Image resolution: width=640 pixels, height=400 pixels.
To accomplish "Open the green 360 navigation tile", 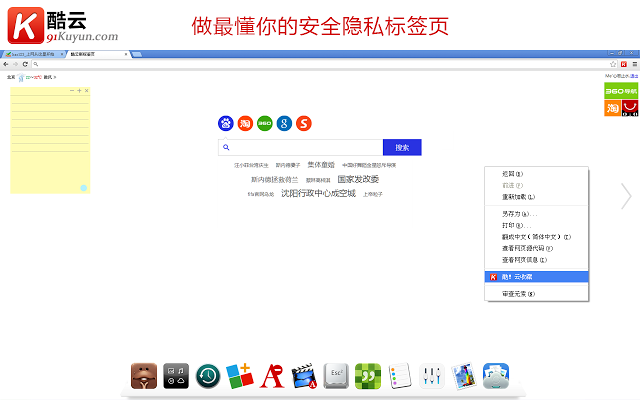I will pyautogui.click(x=621, y=91).
